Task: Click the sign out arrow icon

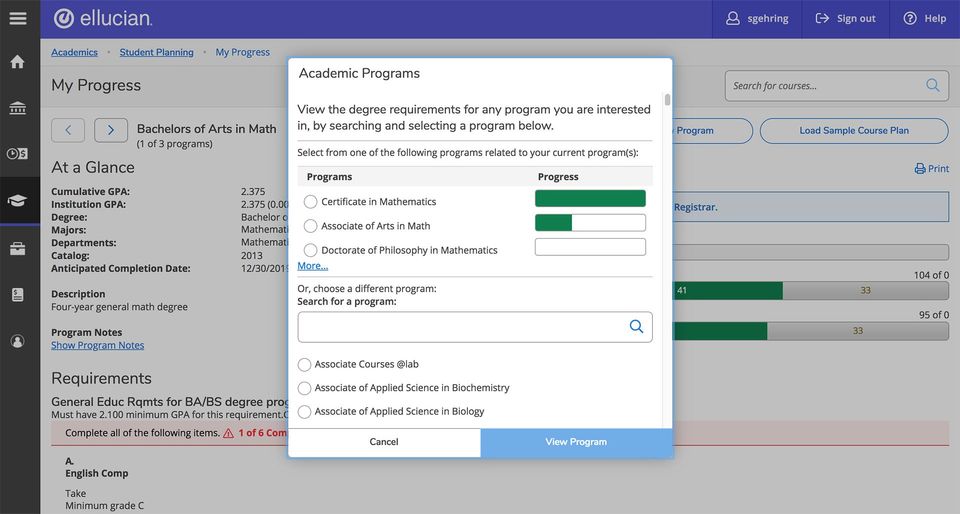Action: 822,18
